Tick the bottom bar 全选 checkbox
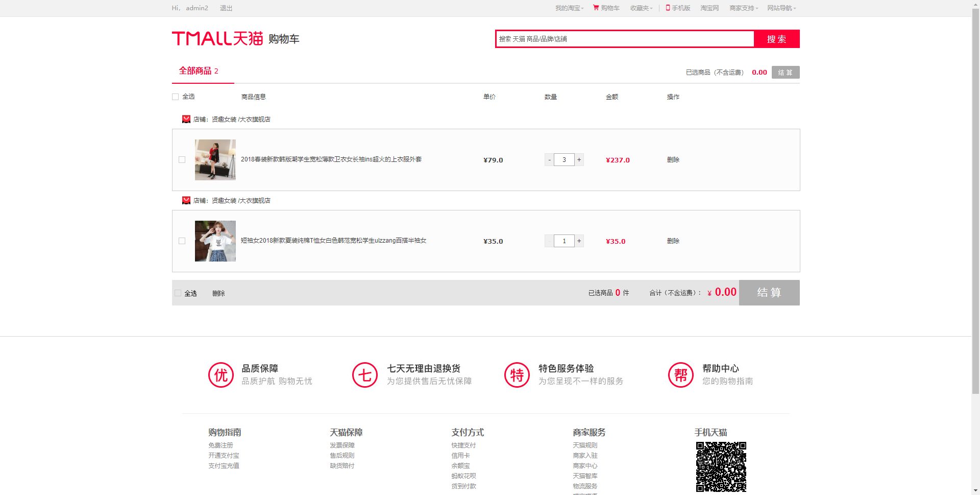The height and width of the screenshot is (495, 980). 178,293
